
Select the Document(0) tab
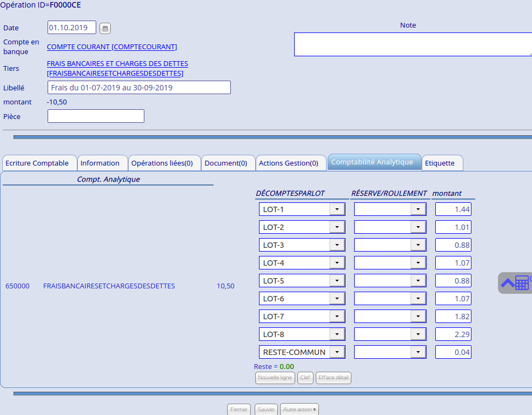click(x=226, y=163)
